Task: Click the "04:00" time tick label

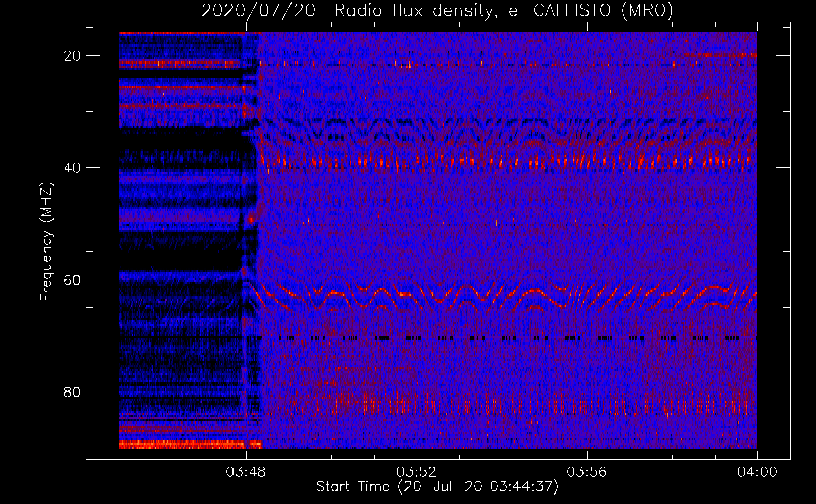Action: (x=757, y=472)
